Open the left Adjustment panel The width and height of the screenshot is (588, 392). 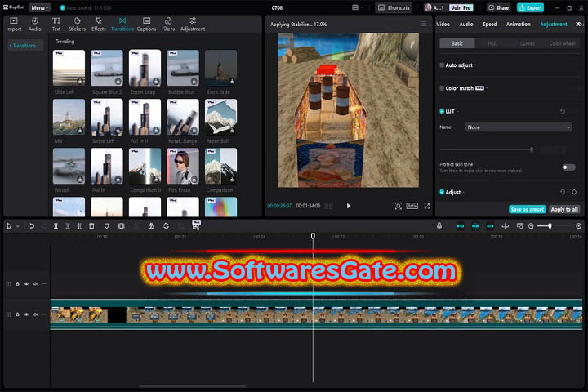193,24
